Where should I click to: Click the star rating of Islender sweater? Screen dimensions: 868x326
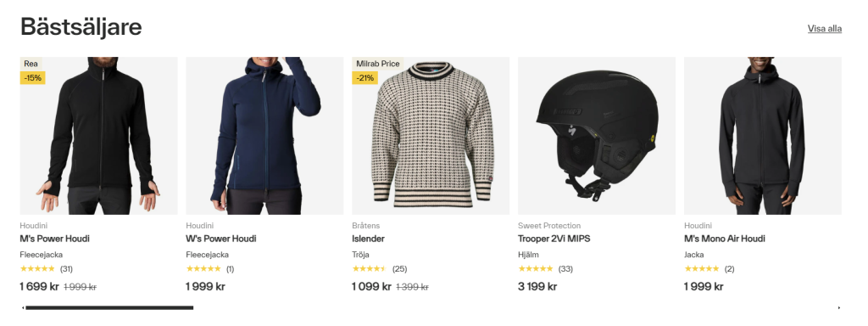pos(370,269)
